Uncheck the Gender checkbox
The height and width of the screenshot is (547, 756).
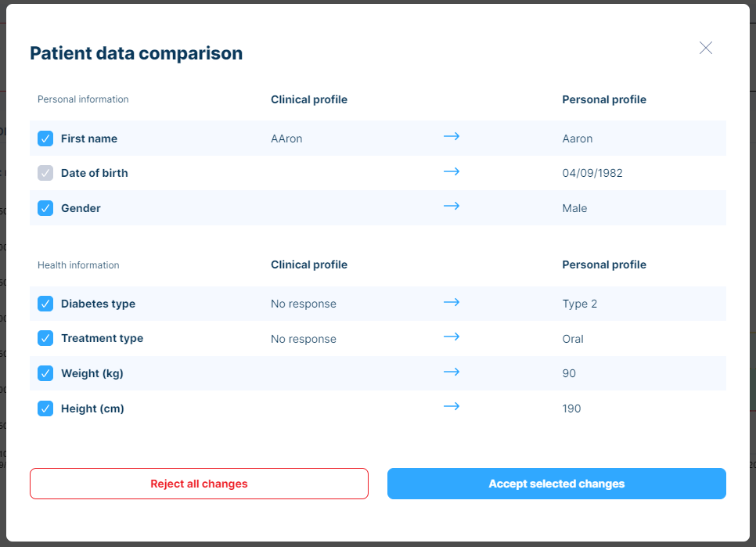(45, 208)
